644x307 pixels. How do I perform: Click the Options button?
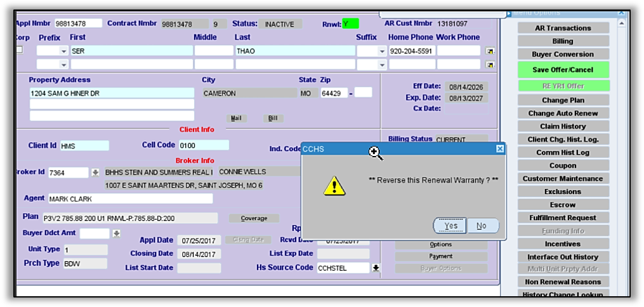(441, 245)
